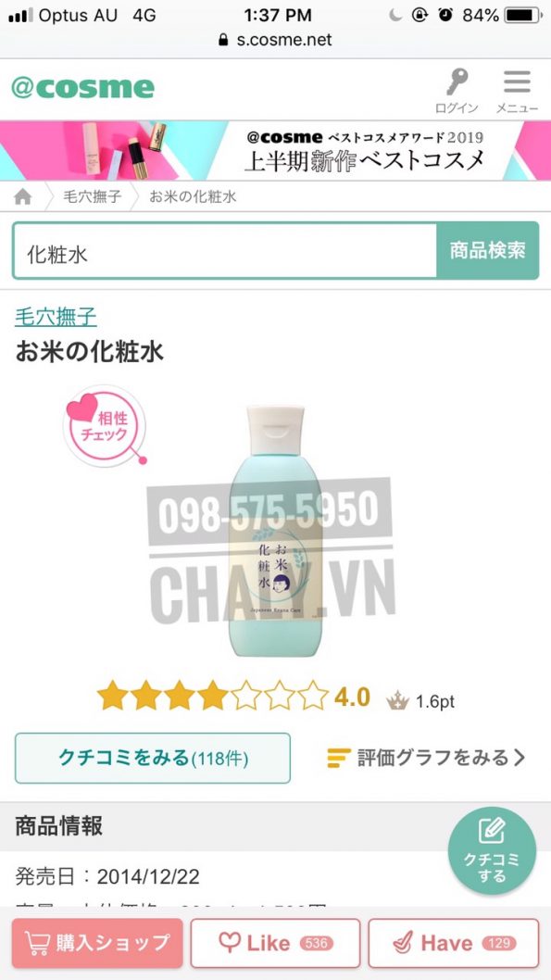The height and width of the screenshot is (980, 551).
Task: Tap the crown ranking points icon
Action: [x=397, y=701]
